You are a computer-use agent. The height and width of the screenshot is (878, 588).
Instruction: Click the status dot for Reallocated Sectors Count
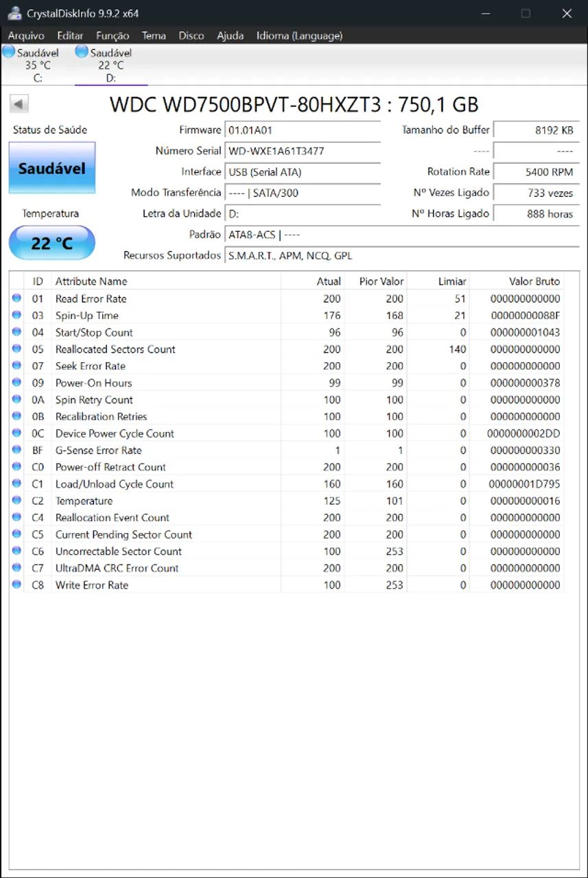click(x=16, y=349)
